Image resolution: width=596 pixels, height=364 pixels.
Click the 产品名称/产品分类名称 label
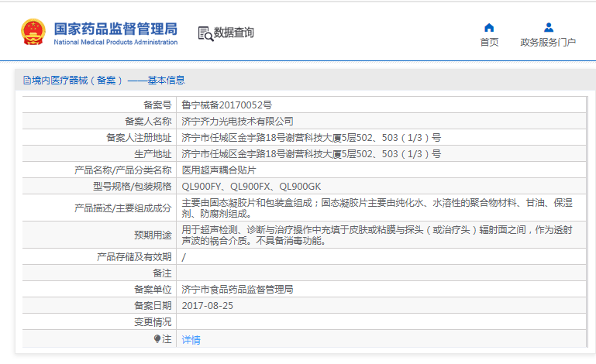pyautogui.click(x=122, y=170)
